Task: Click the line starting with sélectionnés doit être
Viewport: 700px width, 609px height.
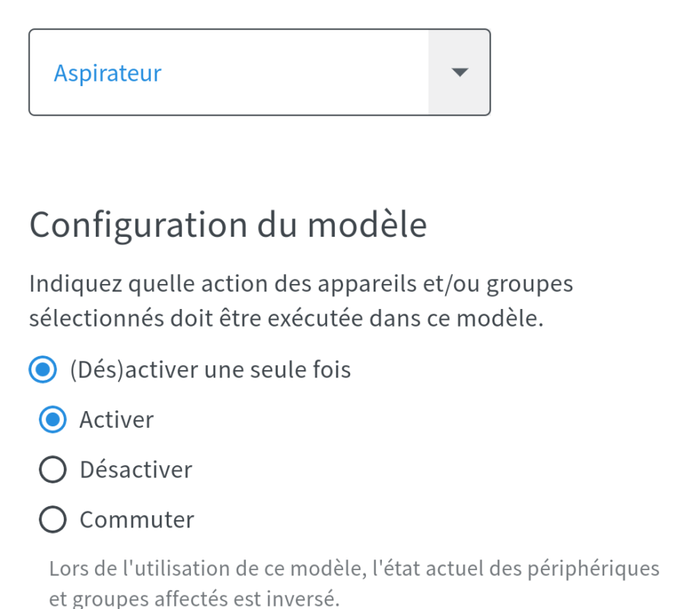Action: point(286,318)
